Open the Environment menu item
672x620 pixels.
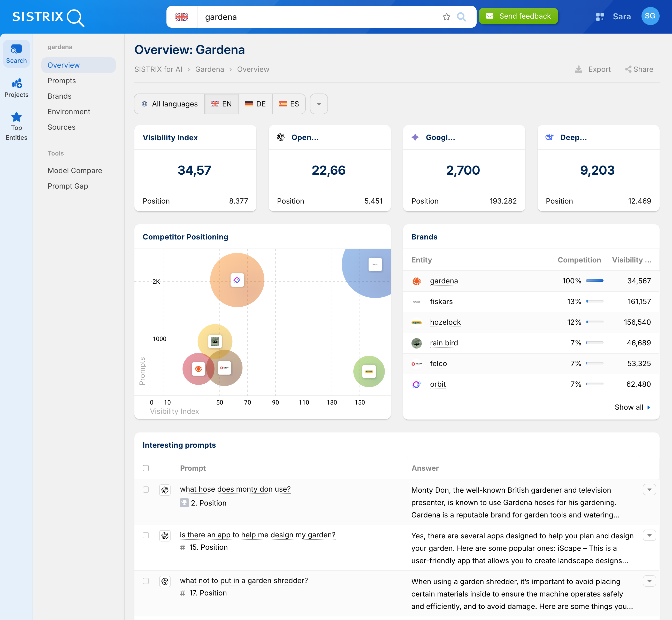point(69,111)
